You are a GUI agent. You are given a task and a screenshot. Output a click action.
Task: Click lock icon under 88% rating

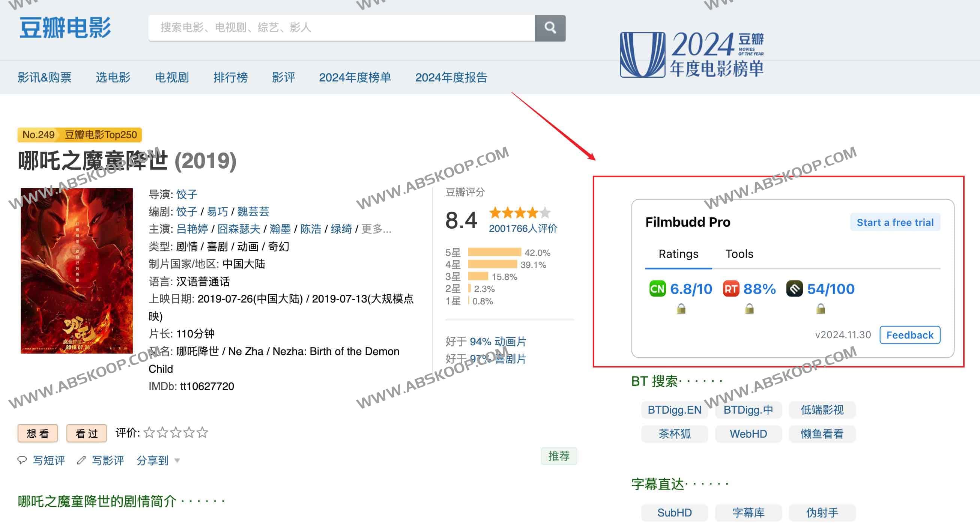[749, 309]
